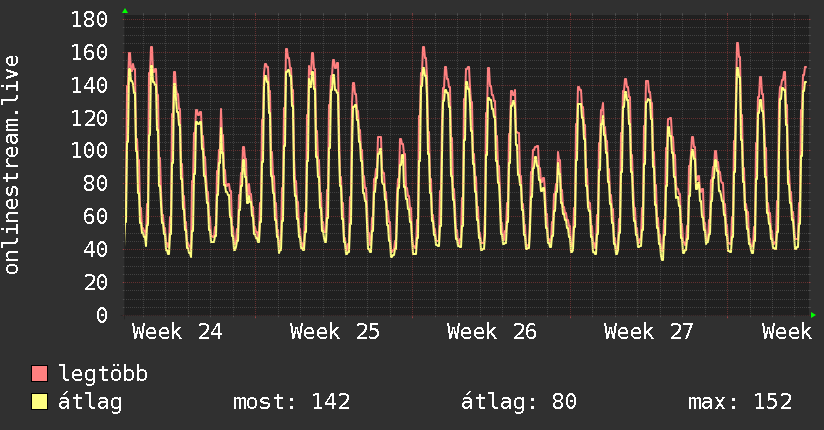Click the truncated Week label at right edge
The image size is (824, 430).
pyautogui.click(x=787, y=332)
